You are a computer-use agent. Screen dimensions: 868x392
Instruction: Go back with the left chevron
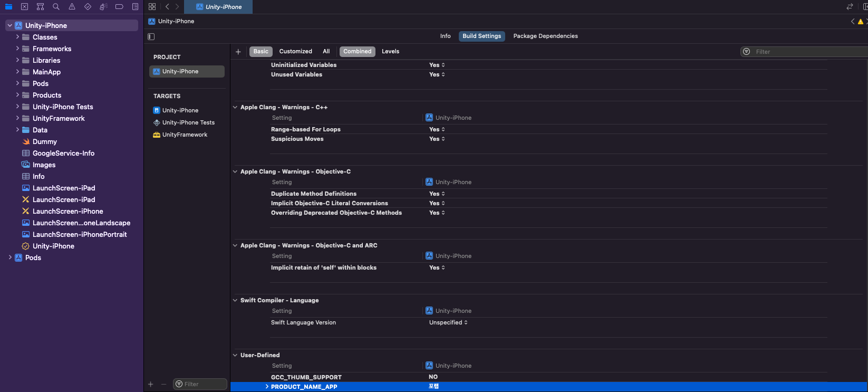pyautogui.click(x=167, y=7)
